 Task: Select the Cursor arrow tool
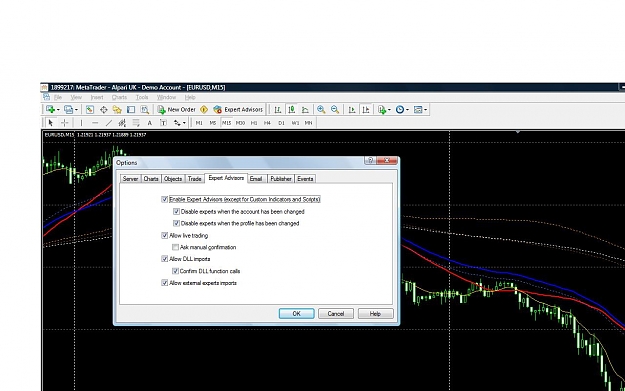[x=51, y=123]
